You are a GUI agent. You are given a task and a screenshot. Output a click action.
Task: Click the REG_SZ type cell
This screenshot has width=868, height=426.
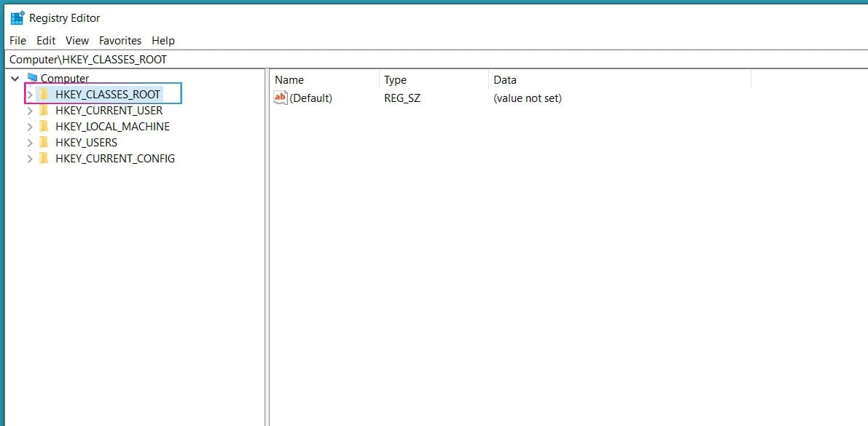402,98
